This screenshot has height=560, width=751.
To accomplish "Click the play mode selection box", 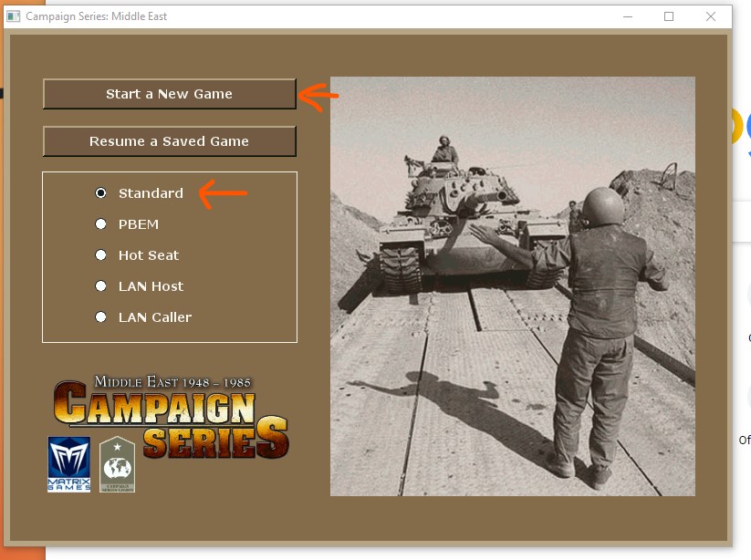I will pos(169,256).
